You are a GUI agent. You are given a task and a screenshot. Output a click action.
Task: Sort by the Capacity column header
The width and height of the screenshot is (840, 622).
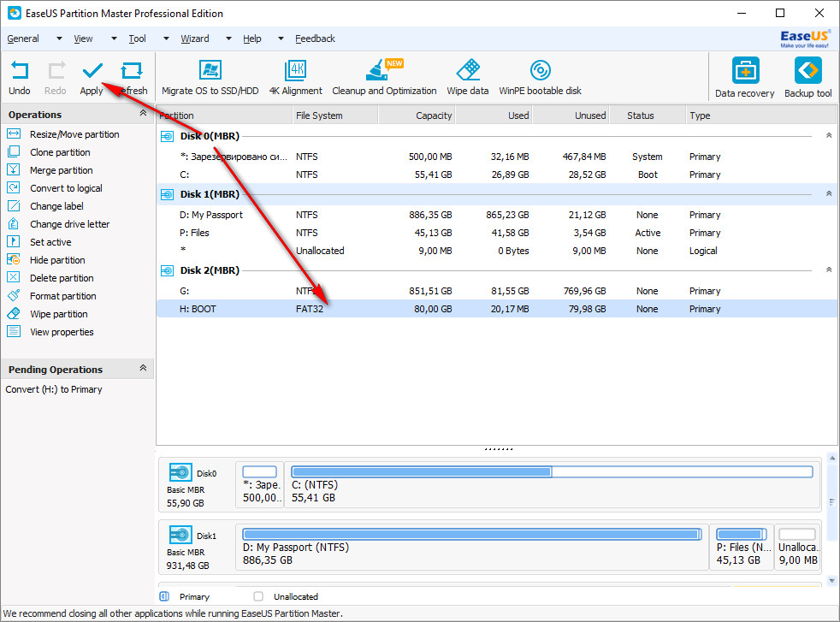[x=417, y=116]
